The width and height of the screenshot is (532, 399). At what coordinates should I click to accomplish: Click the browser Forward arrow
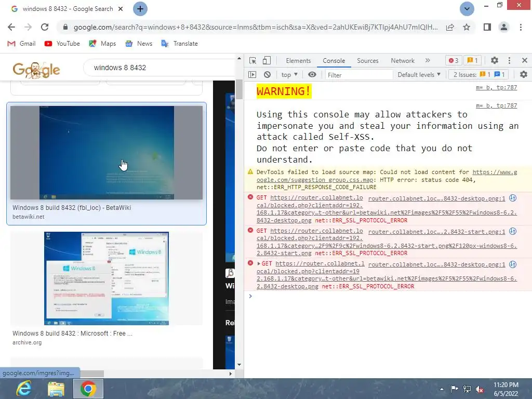(x=28, y=27)
